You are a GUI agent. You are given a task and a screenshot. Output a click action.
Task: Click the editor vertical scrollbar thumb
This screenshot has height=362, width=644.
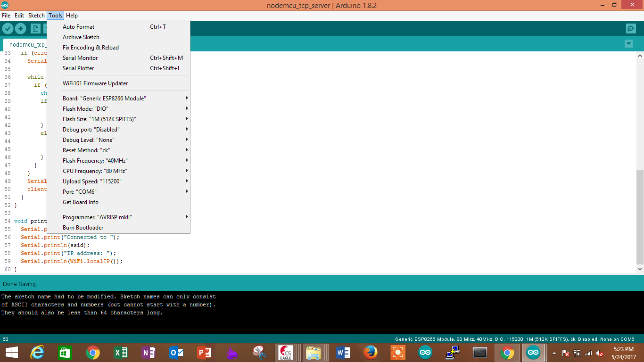click(x=640, y=217)
